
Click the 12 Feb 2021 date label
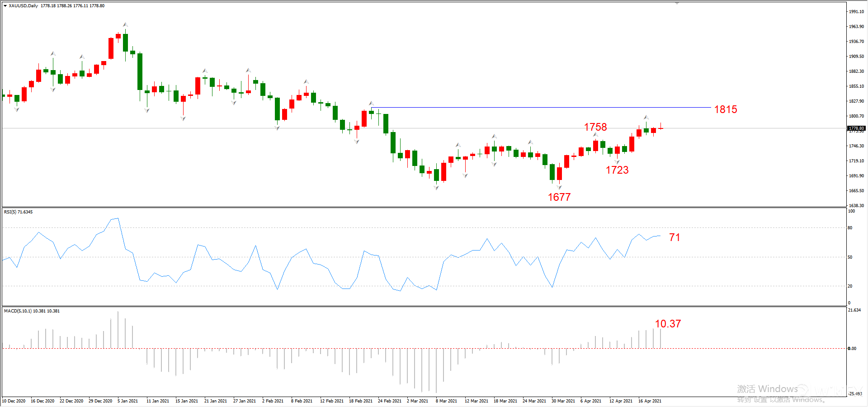[332, 401]
